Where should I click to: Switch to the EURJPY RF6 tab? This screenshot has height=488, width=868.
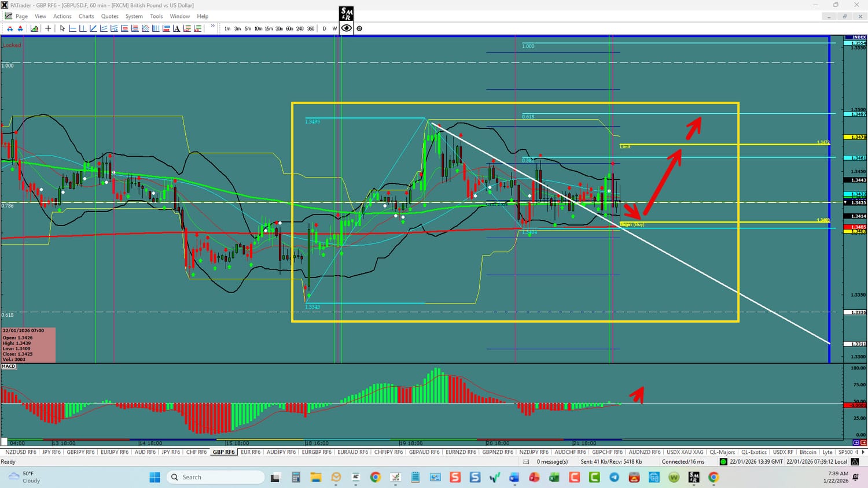click(115, 452)
